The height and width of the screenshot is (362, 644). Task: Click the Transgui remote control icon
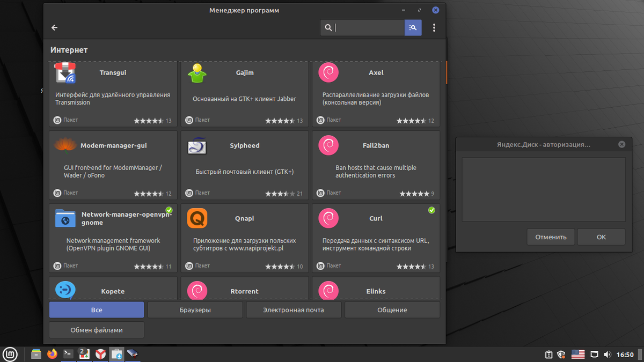point(65,72)
